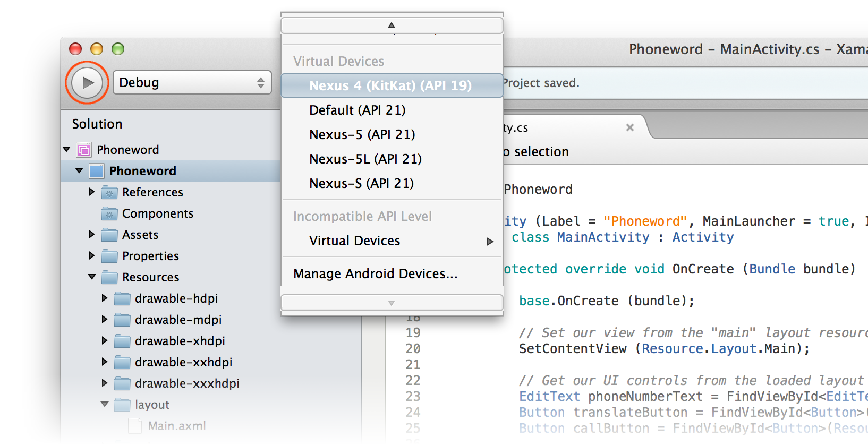Close the MainActivity.cs tab

(630, 127)
